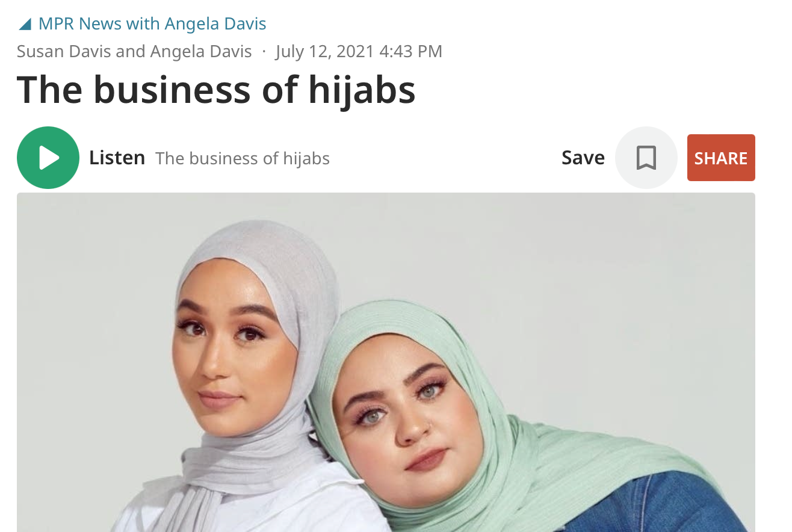This screenshot has height=532, width=792.
Task: Open the MPR News with Angela Davis link
Action: (152, 24)
